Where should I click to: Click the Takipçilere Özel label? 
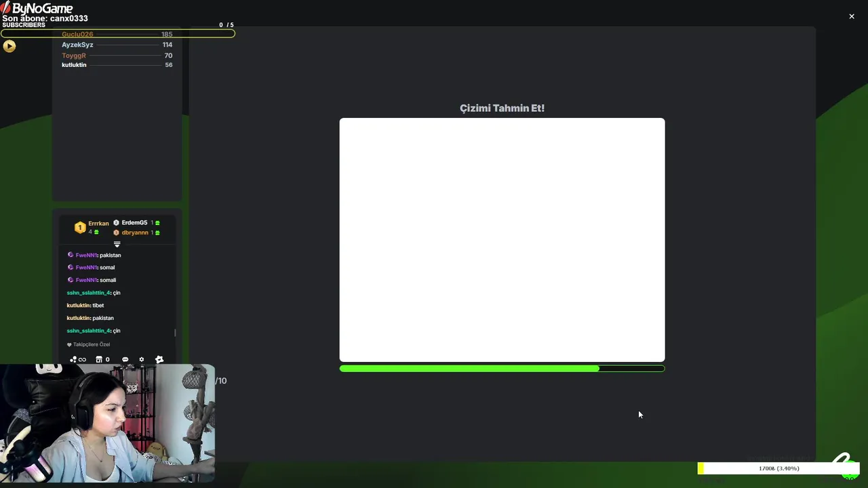pos(92,344)
